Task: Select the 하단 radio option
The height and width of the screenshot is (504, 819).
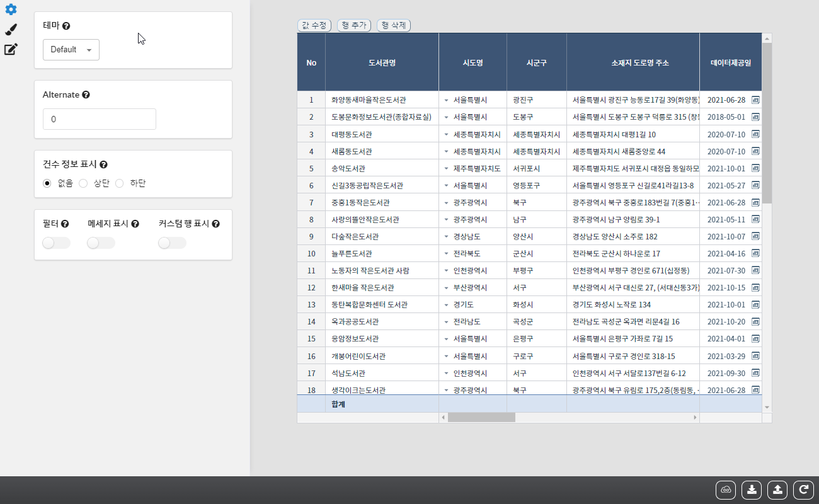Action: coord(120,183)
